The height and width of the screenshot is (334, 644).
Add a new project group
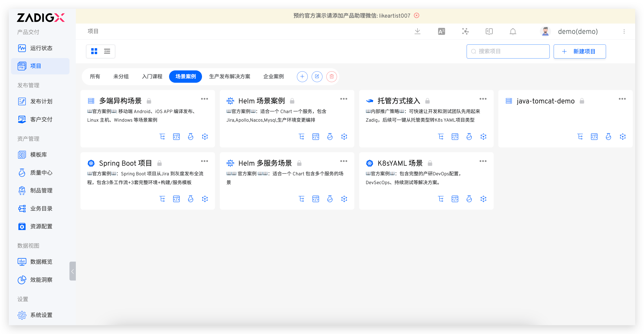[302, 77]
